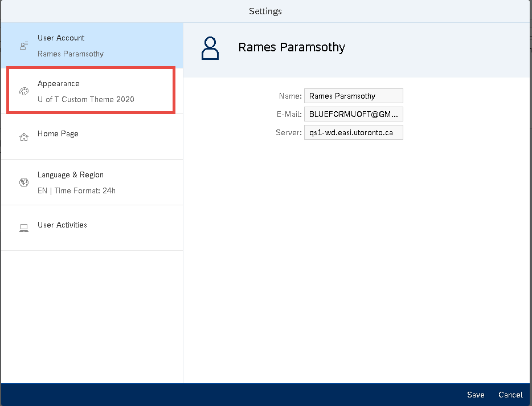Open the User Account settings section

[92, 46]
